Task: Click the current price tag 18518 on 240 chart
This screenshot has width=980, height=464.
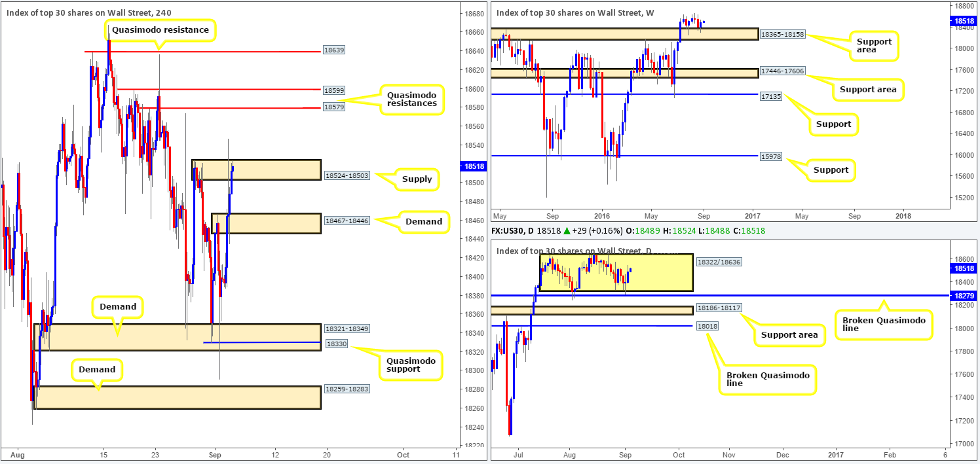Action: (x=473, y=167)
